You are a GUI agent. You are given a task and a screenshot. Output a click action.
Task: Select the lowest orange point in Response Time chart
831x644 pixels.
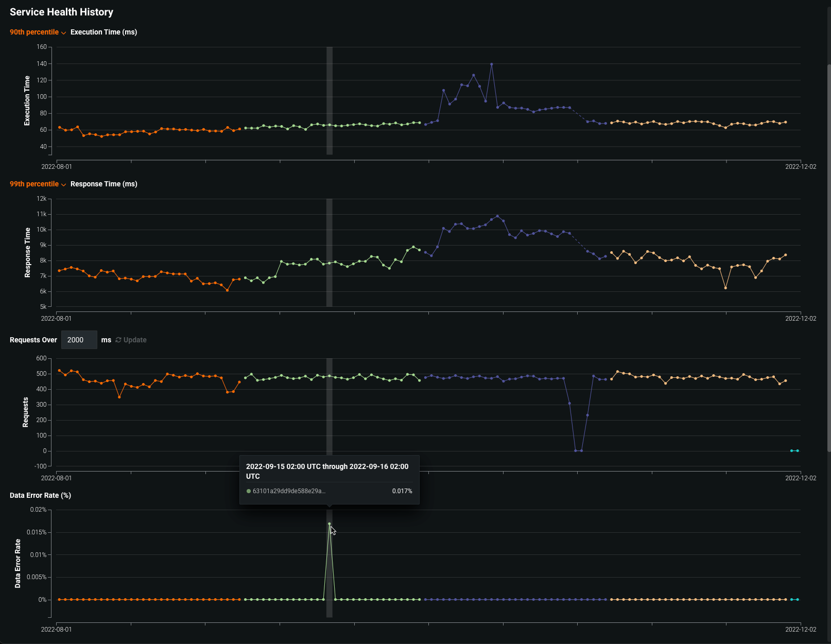click(227, 290)
